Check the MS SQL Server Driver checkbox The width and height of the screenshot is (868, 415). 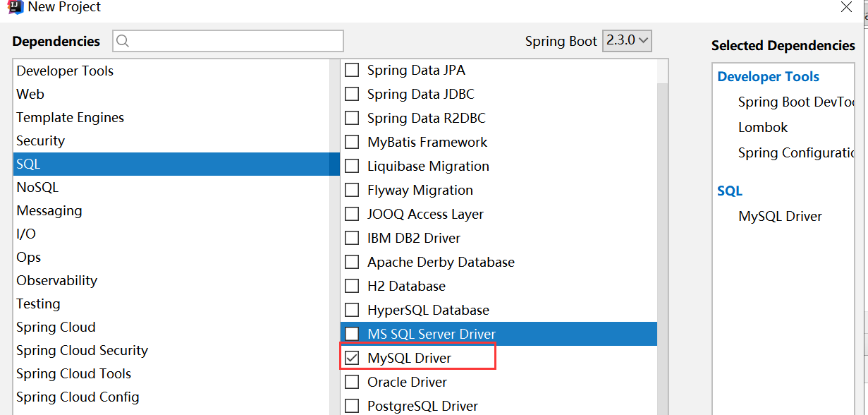click(351, 334)
